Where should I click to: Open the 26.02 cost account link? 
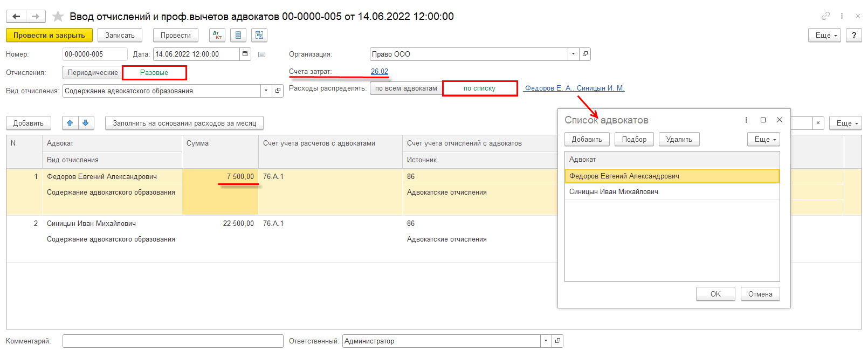tap(379, 72)
